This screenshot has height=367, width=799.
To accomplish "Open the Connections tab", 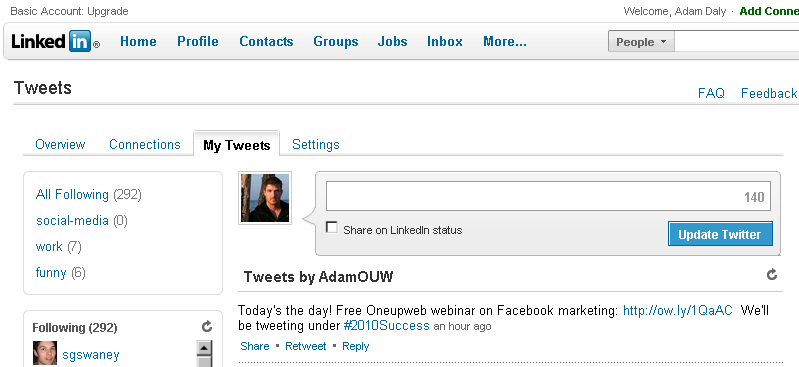I will 145,144.
